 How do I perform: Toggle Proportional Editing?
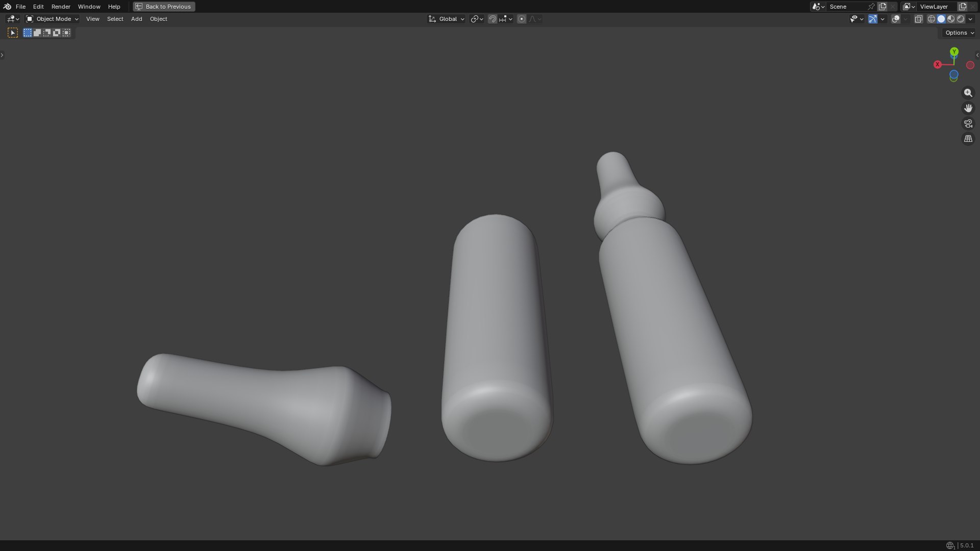pyautogui.click(x=522, y=19)
